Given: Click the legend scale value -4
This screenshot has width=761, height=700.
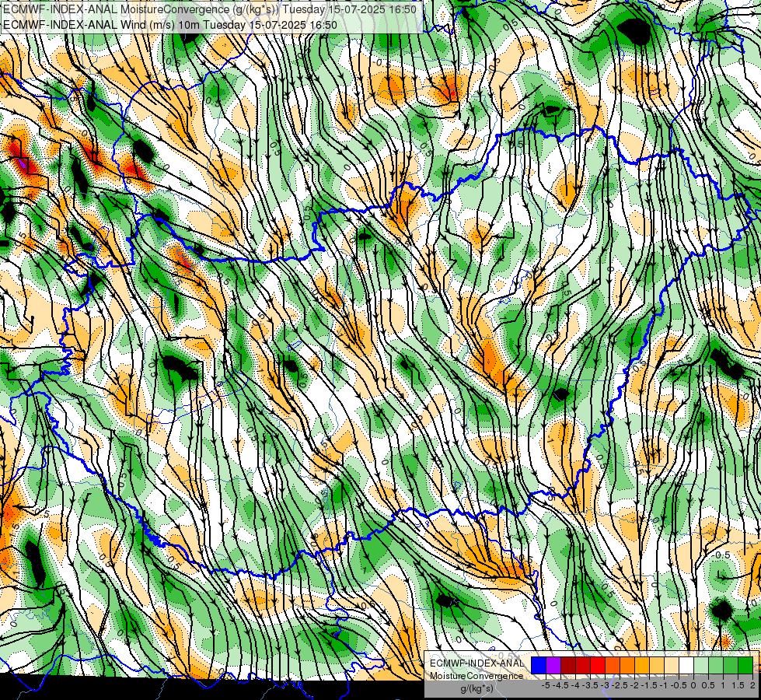Looking at the screenshot, I should click(x=575, y=685).
